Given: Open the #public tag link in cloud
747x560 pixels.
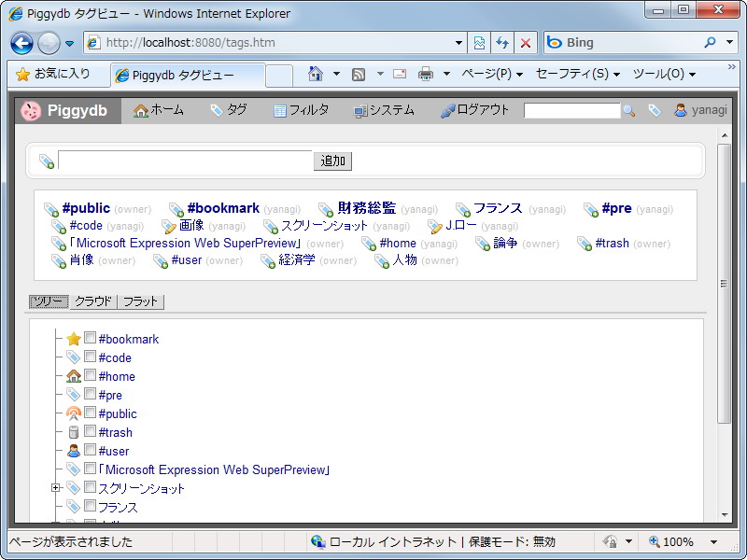Looking at the screenshot, I should coord(86,208).
